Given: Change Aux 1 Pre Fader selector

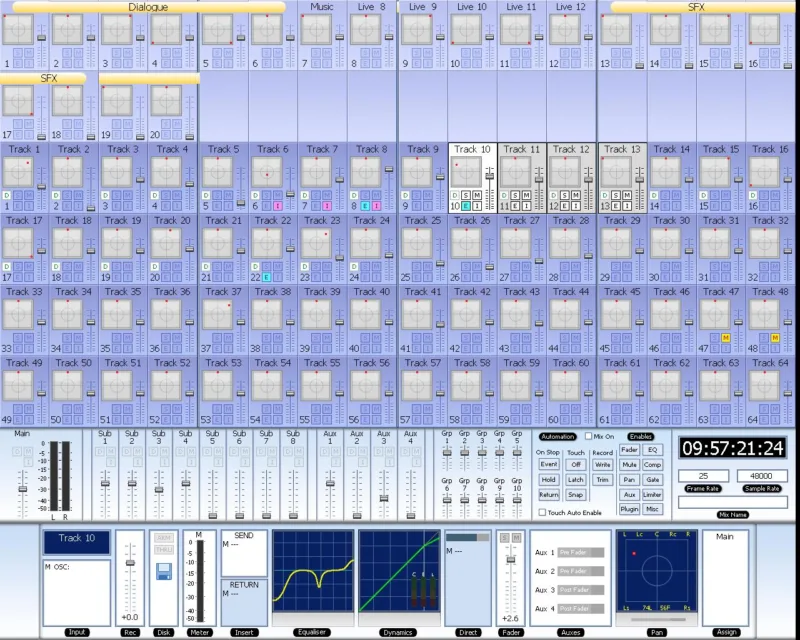Looking at the screenshot, I should 581,553.
